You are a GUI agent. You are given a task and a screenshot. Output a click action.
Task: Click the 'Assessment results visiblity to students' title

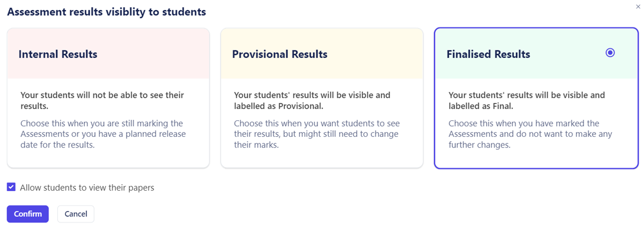tap(106, 11)
